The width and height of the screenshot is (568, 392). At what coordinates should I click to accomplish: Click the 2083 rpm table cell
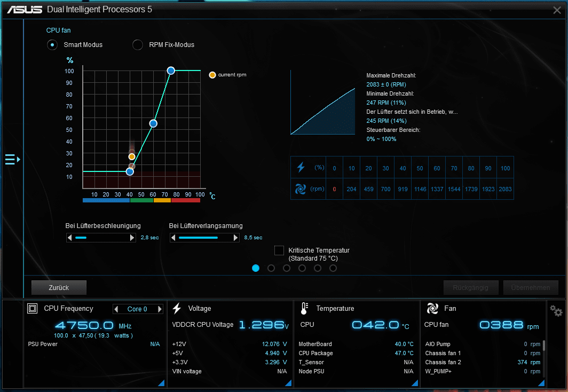pyautogui.click(x=505, y=189)
